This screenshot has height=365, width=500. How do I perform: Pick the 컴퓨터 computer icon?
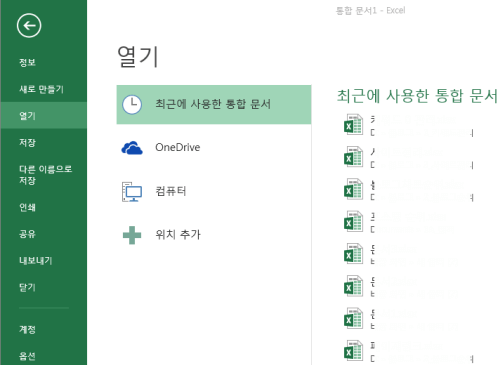(132, 192)
